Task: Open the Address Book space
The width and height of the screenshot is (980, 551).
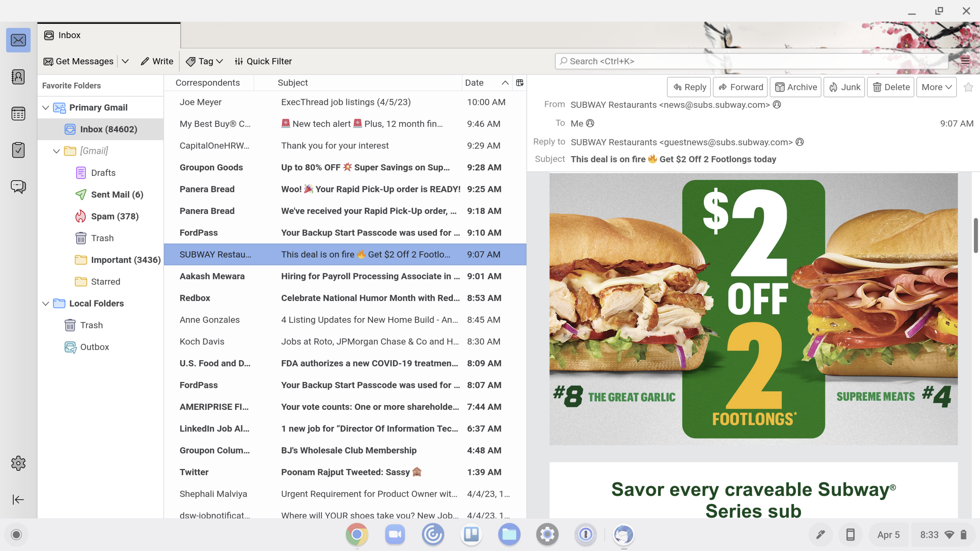Action: [x=18, y=77]
